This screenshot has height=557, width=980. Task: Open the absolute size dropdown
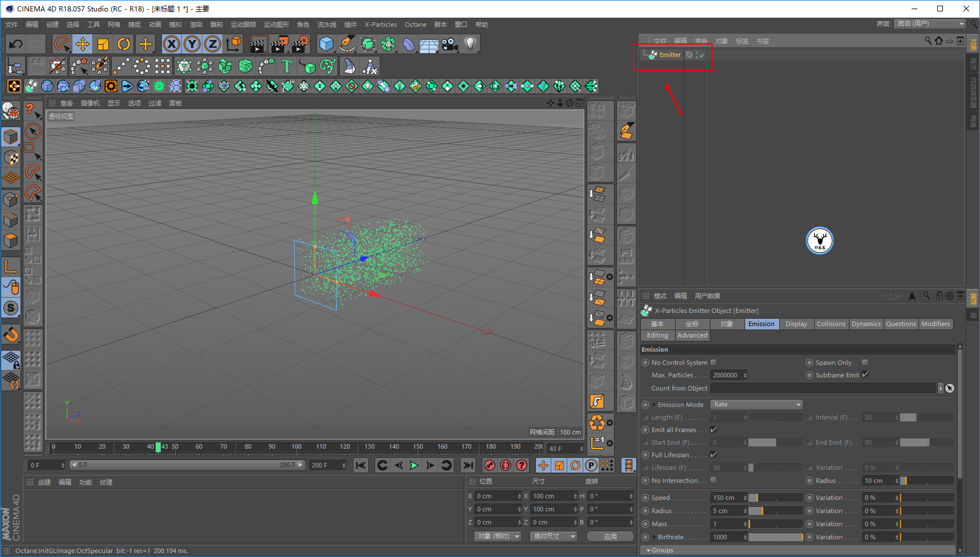[x=554, y=536]
